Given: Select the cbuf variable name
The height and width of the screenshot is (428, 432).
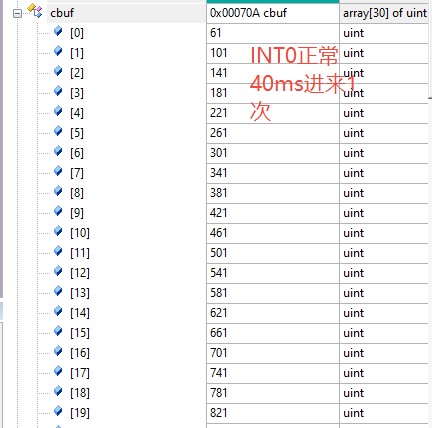Looking at the screenshot, I should tap(62, 13).
